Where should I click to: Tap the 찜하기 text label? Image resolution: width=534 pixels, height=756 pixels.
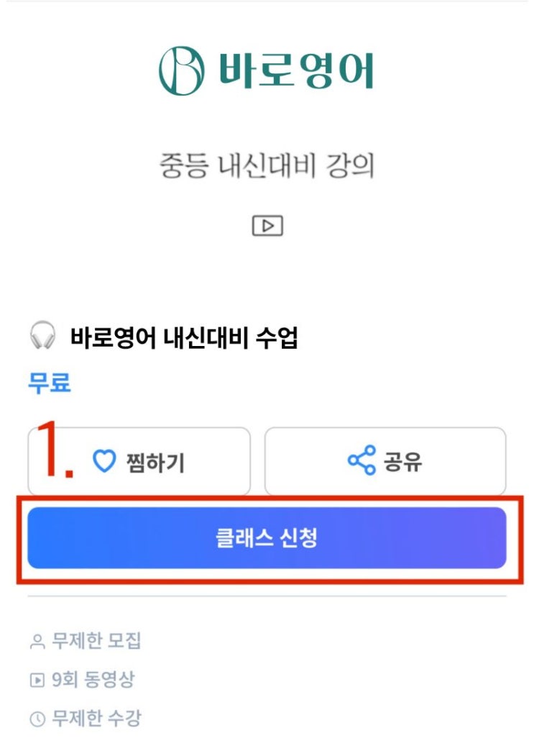coord(157,462)
